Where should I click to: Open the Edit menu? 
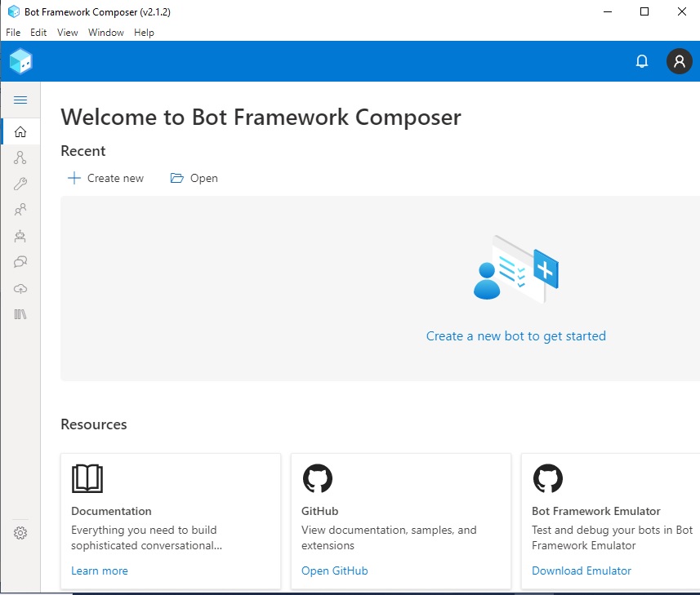coord(38,33)
